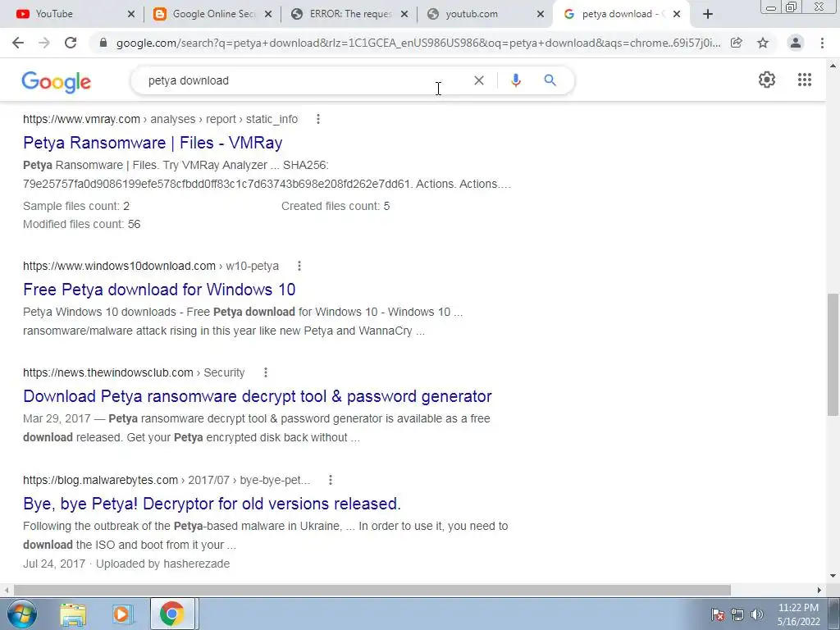Open Google search settings gear
This screenshot has height=630, width=840.
click(767, 80)
